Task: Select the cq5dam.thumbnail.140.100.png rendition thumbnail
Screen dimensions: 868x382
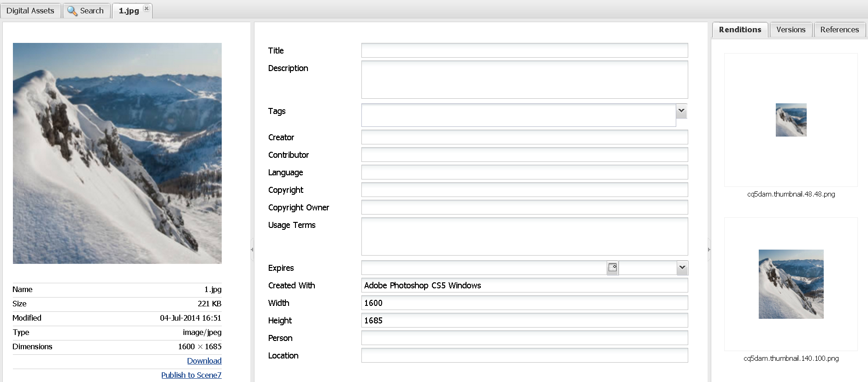Action: 791,284
